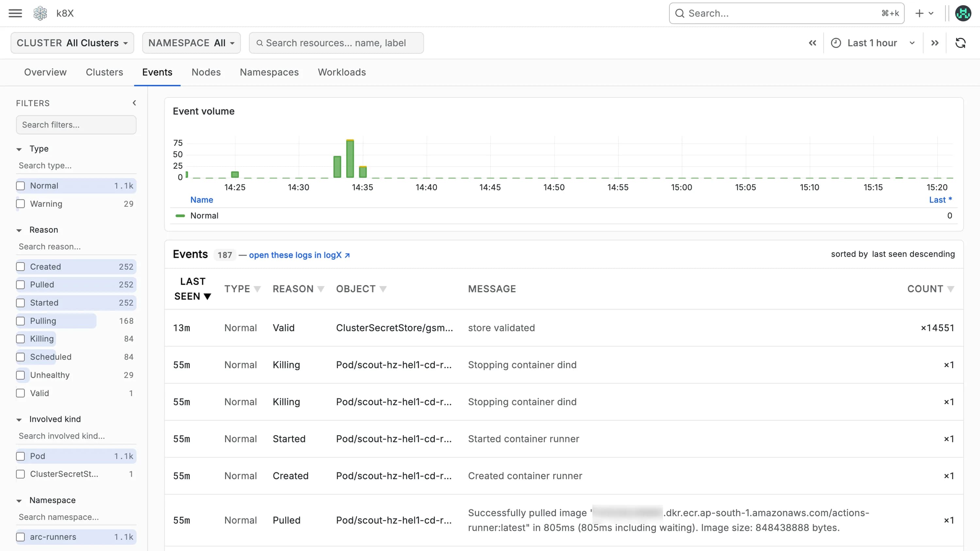
Task: Focus the global Search box
Action: [786, 13]
